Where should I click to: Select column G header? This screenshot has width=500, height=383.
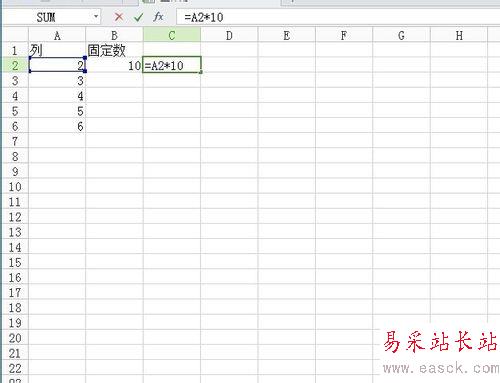click(401, 35)
